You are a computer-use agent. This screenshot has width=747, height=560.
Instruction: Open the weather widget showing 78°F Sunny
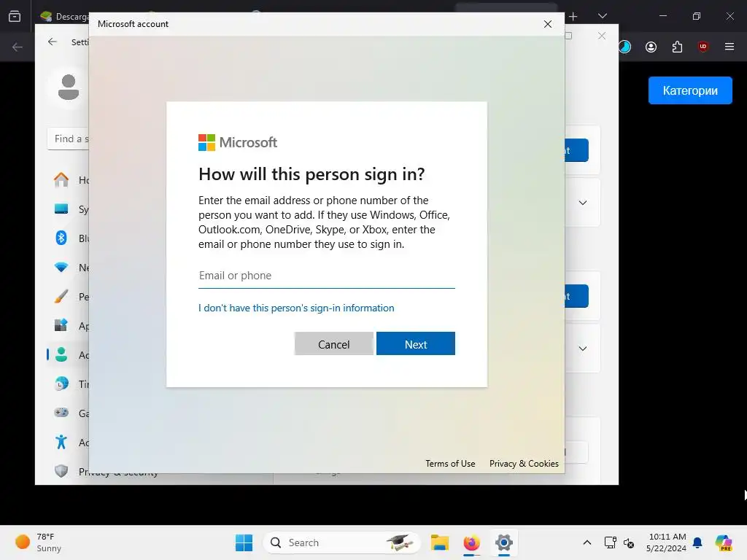point(39,542)
